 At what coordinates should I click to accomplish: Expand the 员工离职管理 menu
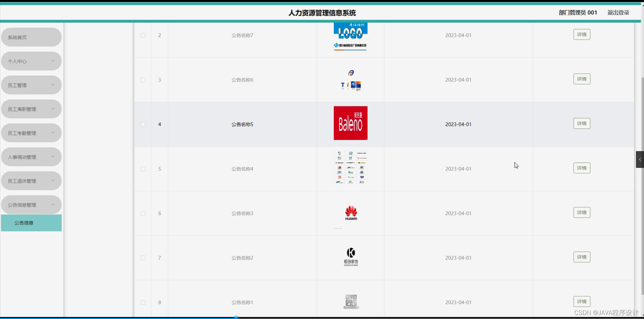click(31, 109)
